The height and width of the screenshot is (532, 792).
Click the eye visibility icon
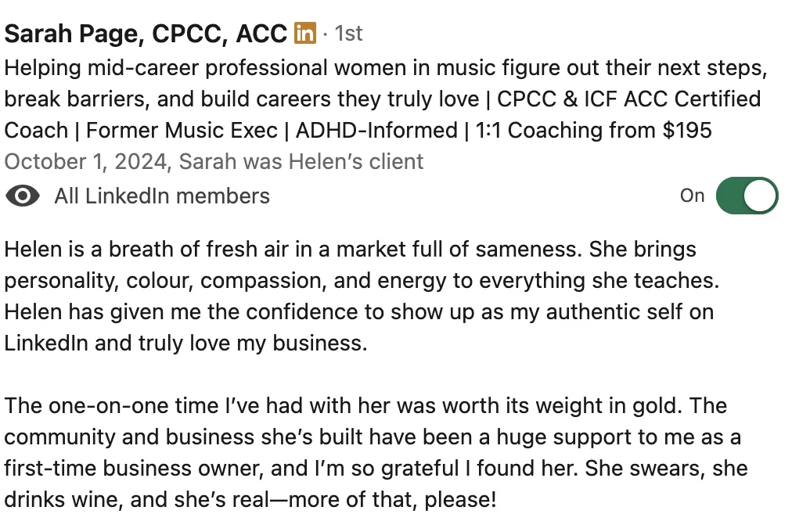coord(23,196)
